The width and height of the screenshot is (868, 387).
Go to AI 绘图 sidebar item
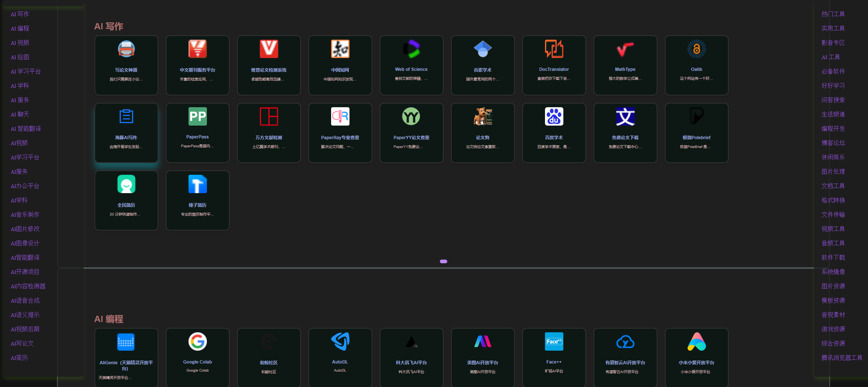tap(20, 57)
